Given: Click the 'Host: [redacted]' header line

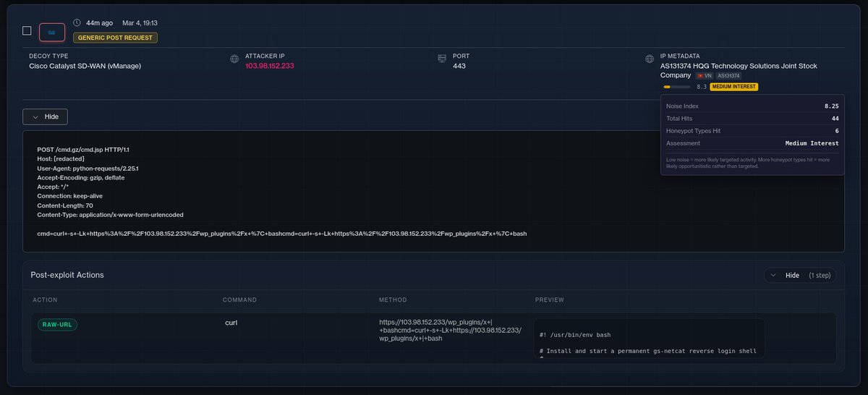Looking at the screenshot, I should coord(61,158).
